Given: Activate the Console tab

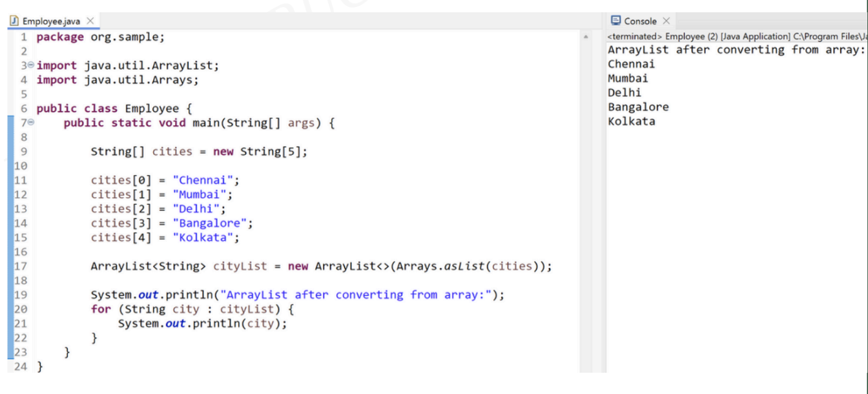Looking at the screenshot, I should (x=639, y=21).
